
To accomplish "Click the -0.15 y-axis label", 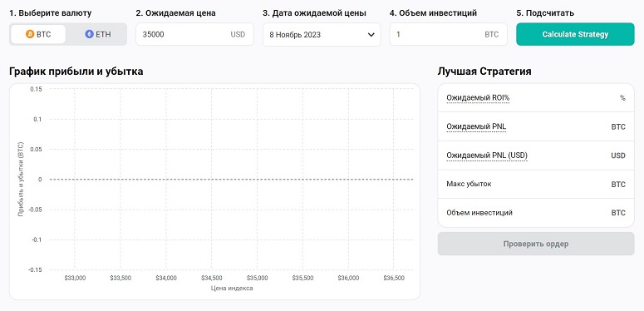I will pos(36,269).
